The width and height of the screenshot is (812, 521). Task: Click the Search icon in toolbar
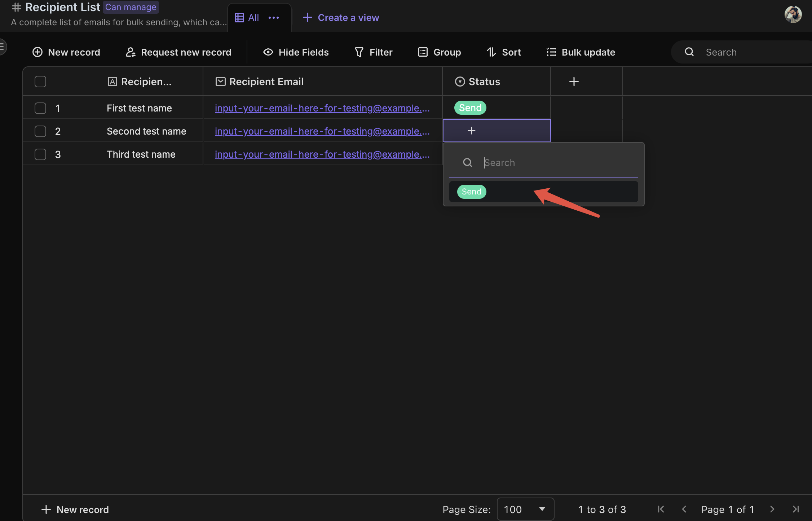click(689, 52)
